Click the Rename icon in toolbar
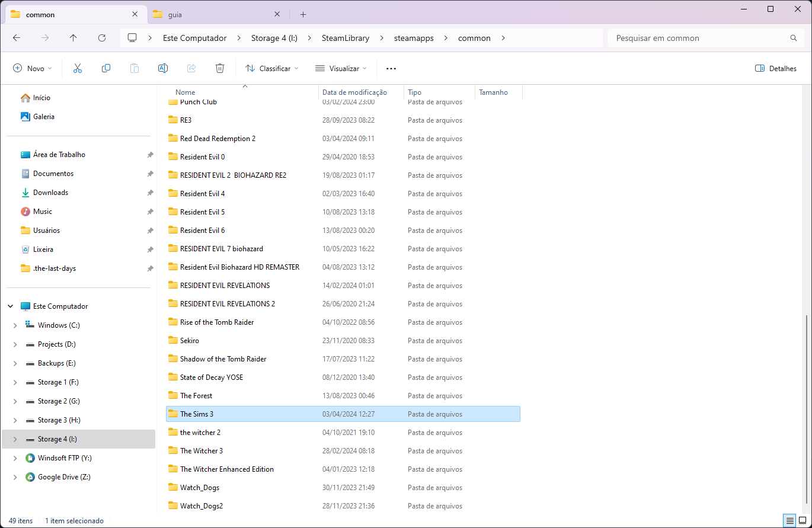The width and height of the screenshot is (812, 528). point(163,68)
